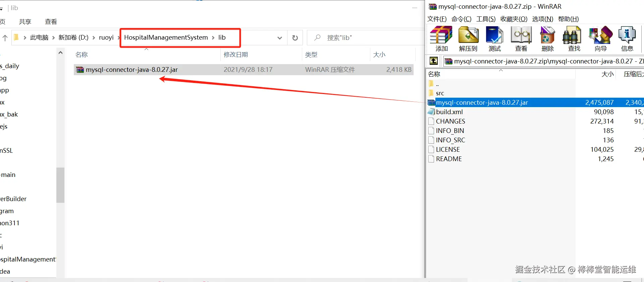Click the Explorer refresh button

(x=295, y=38)
